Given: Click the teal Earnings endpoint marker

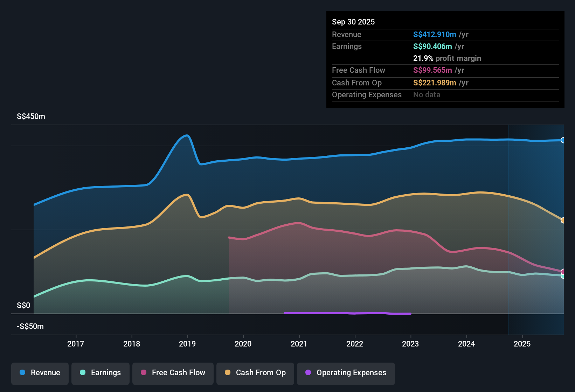Looking at the screenshot, I should [563, 276].
